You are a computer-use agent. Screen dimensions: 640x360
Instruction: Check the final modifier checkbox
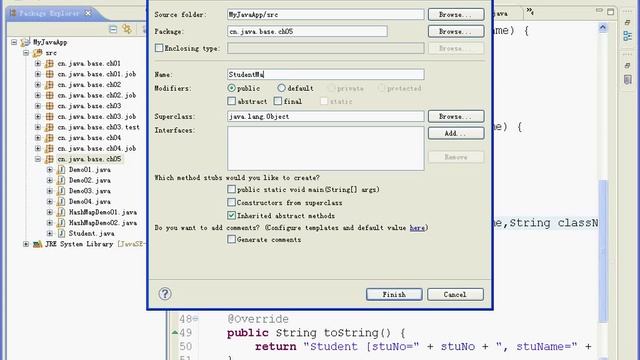click(278, 101)
